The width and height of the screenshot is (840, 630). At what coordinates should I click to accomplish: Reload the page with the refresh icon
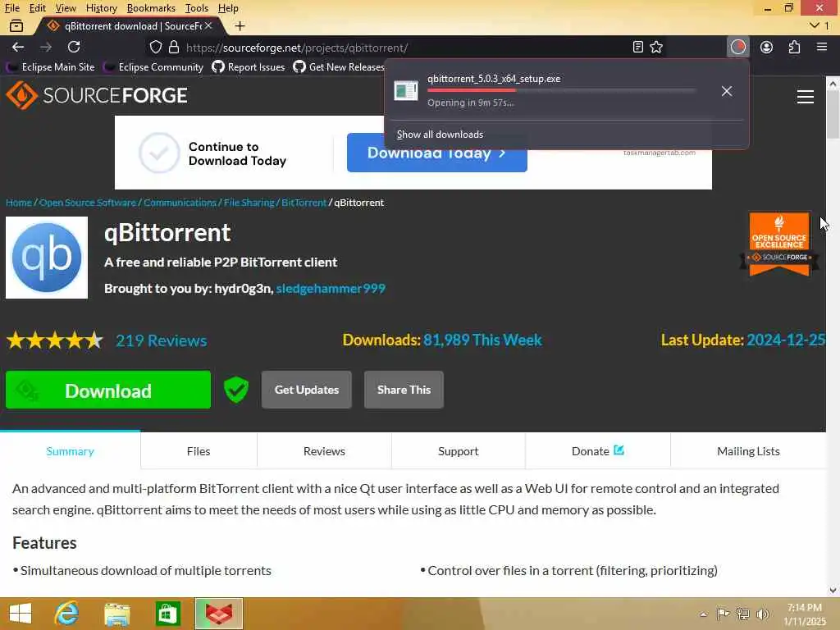click(x=74, y=47)
